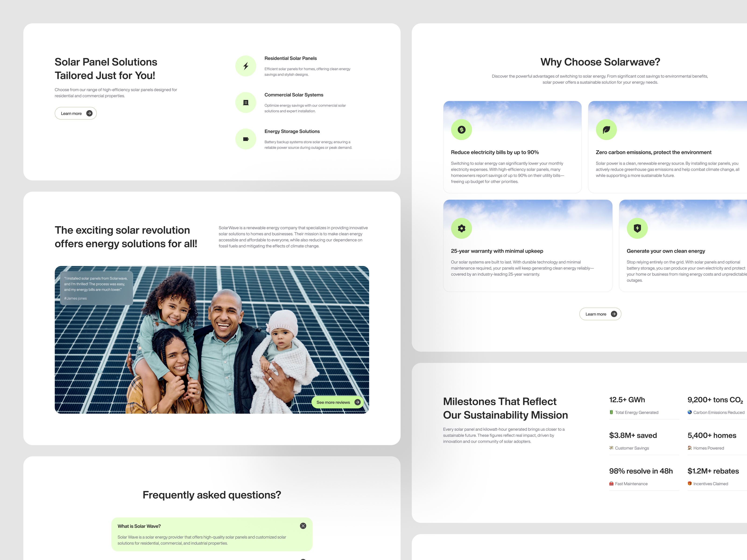Click arrow icon in Solar Panel Solutions Learn more
Viewport: 747px width, 560px height.
tap(89, 113)
